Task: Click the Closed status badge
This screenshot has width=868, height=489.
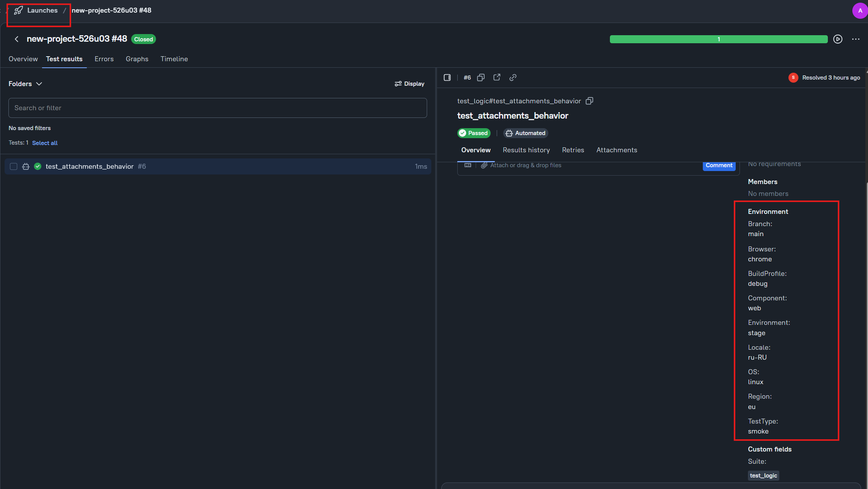Action: coord(143,39)
